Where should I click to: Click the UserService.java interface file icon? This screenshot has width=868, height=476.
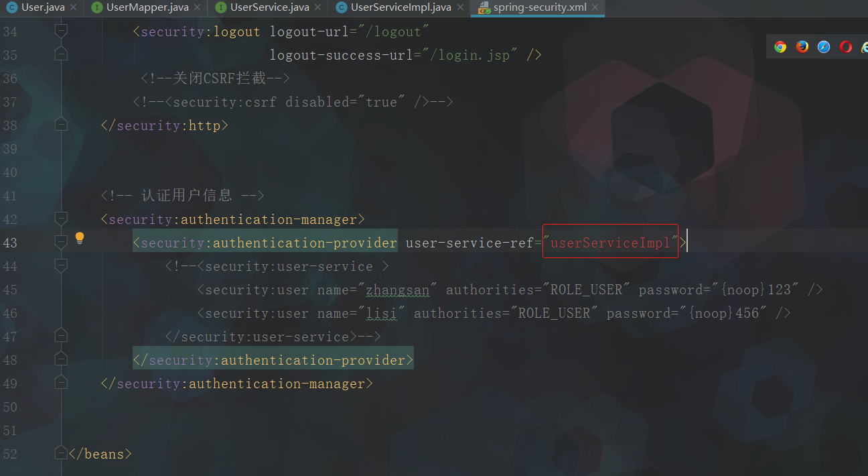point(220,8)
